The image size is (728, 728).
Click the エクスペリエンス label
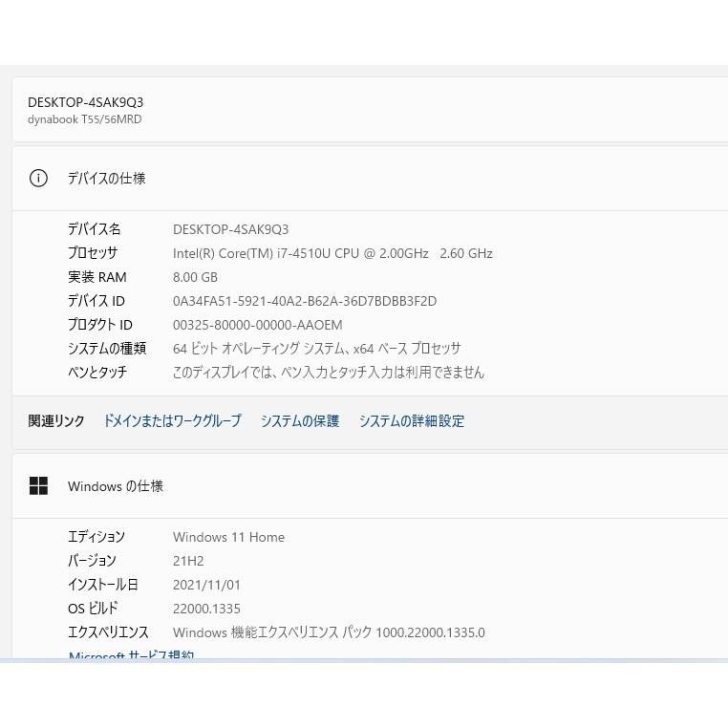tap(108, 632)
